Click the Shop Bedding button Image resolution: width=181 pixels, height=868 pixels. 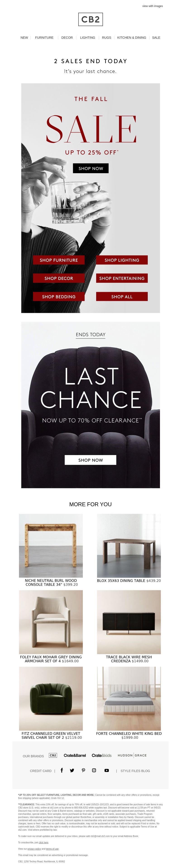59,297
